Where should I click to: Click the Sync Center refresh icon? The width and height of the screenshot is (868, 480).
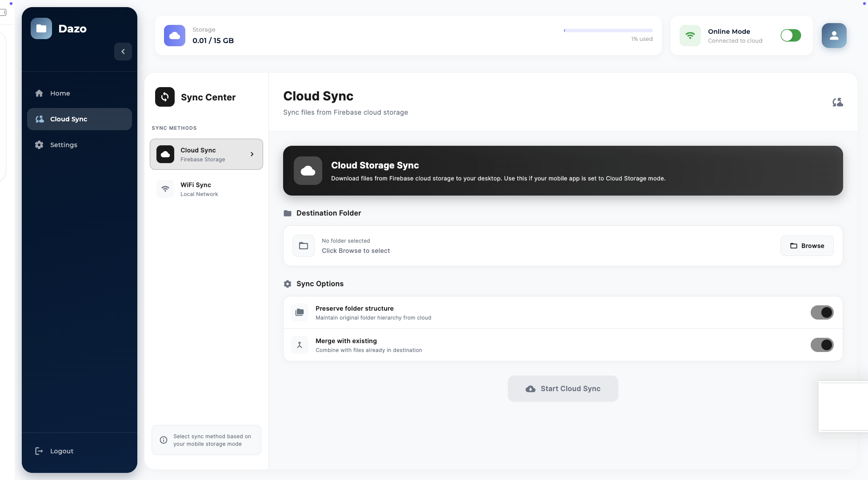click(165, 97)
